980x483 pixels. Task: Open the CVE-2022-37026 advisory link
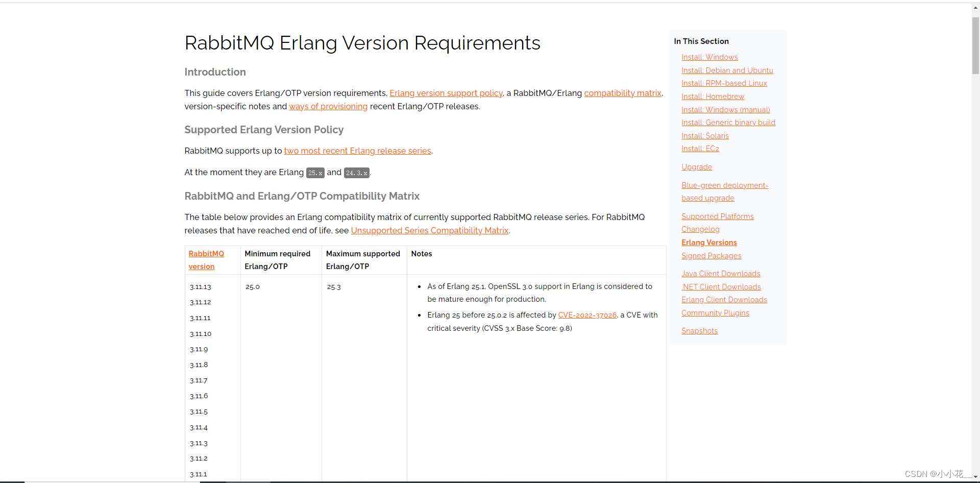[x=587, y=315]
